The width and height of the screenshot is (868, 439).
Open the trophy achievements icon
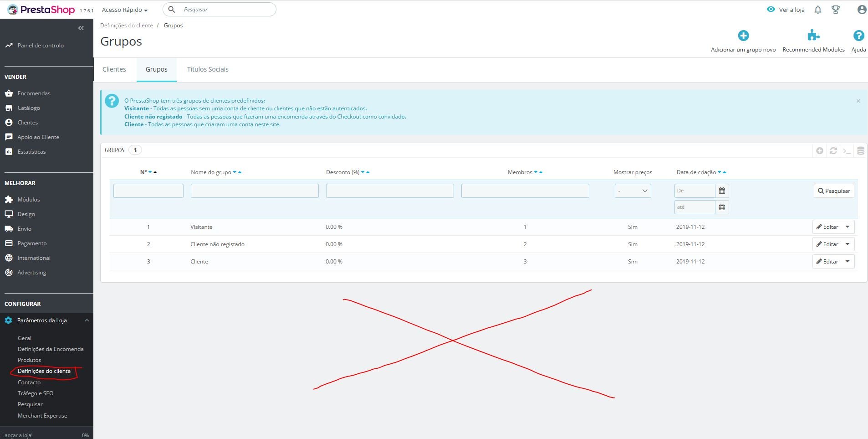click(836, 10)
